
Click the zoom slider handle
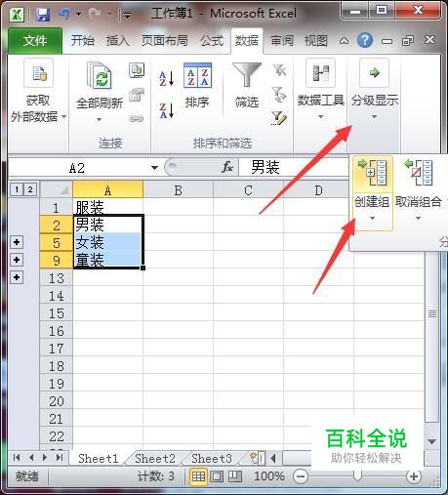pos(357,476)
